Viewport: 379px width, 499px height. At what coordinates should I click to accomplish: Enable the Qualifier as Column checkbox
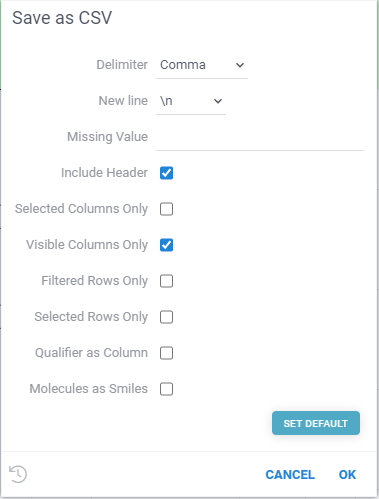pyautogui.click(x=166, y=353)
